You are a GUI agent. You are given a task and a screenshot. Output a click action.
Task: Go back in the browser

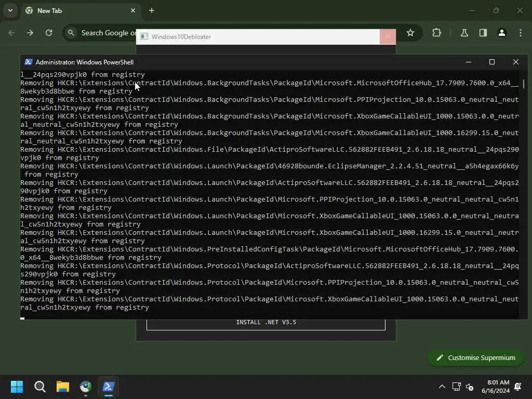(11, 33)
